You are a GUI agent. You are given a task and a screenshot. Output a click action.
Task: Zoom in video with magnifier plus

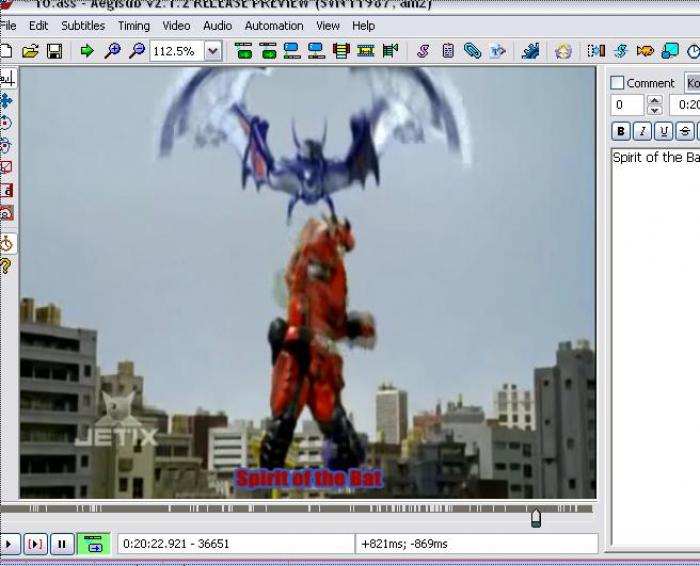click(112, 51)
